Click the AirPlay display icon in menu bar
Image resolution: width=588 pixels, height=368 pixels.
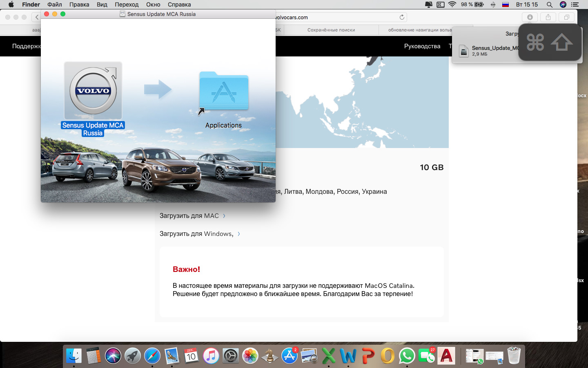pyautogui.click(x=429, y=4)
